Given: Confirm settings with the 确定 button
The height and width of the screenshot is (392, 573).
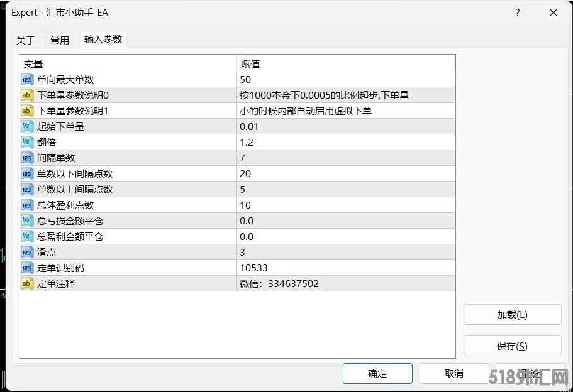Looking at the screenshot, I should (x=377, y=373).
